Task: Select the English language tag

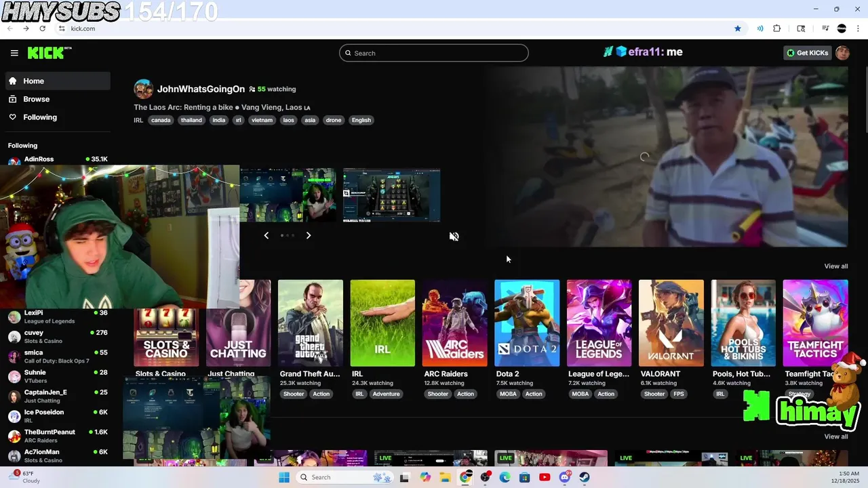Action: pos(361,120)
